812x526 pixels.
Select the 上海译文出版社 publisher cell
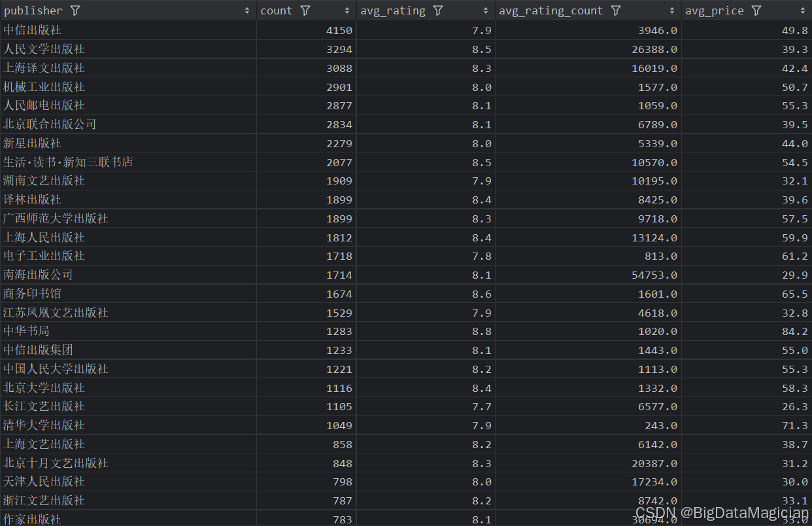point(128,68)
